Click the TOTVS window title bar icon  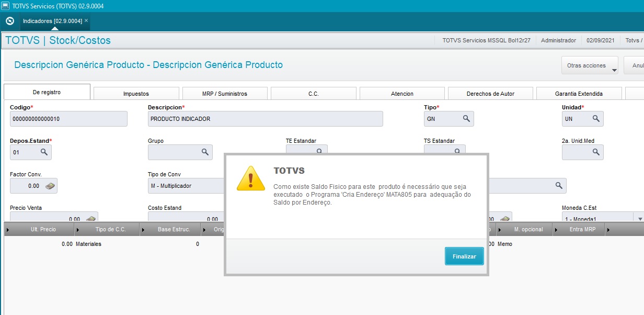pos(5,5)
